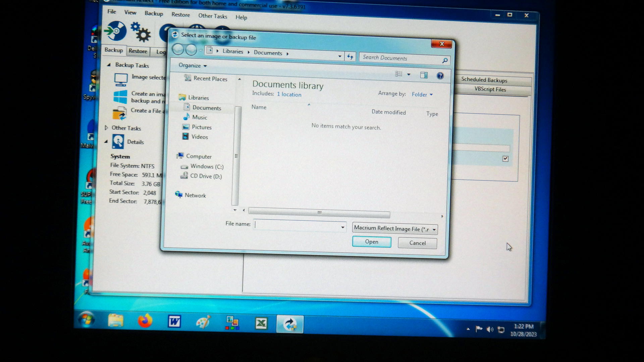Screen dimensions: 644x362
Task: Open Paint from the taskbar
Action: pos(203,322)
